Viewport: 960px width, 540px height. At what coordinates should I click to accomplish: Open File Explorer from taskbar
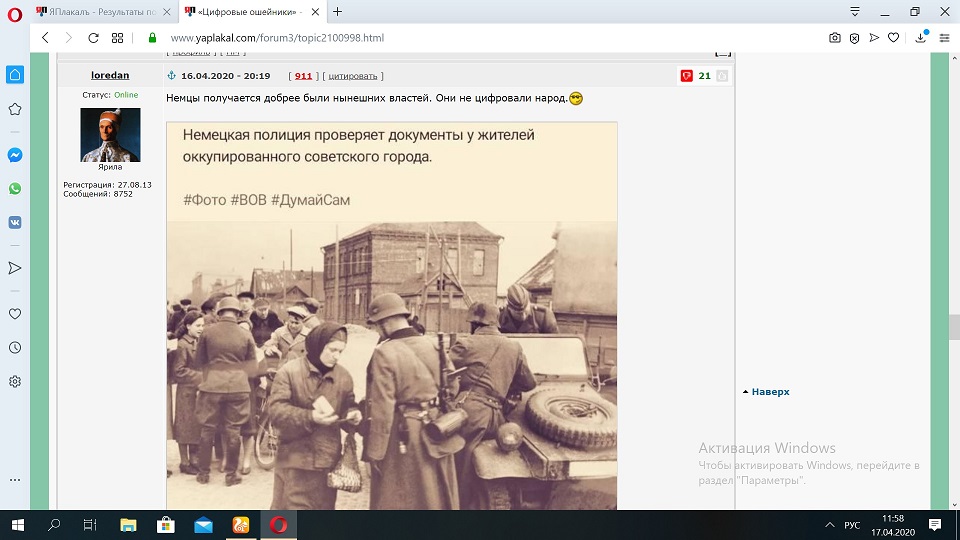[x=128, y=525]
